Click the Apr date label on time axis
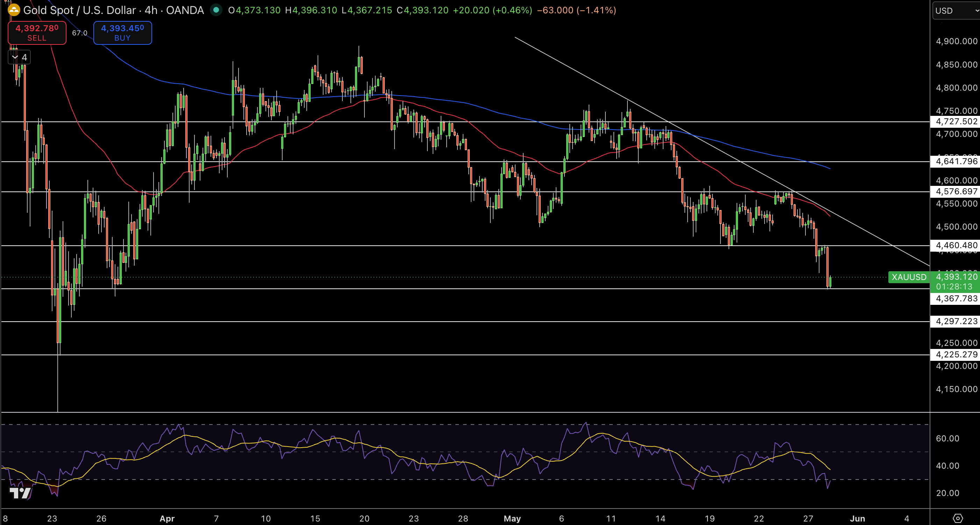980x525 pixels. 167,519
